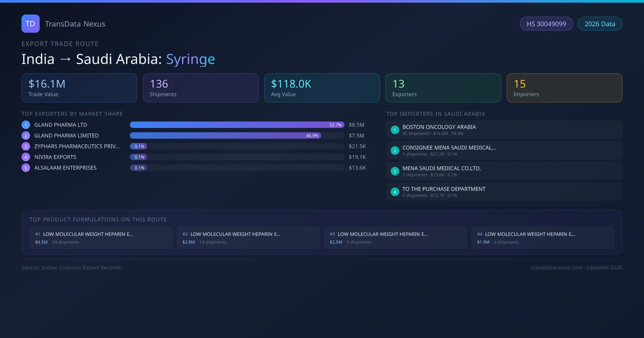Click the 46.9% Gland Pharma Limited bar

[x=225, y=135]
